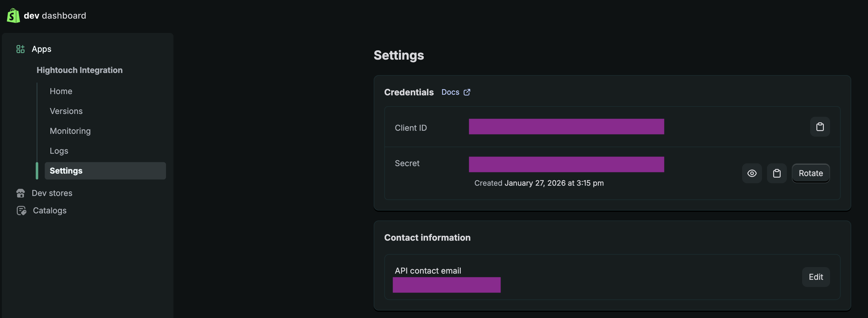
Task: Edit the API contact email
Action: (816, 277)
